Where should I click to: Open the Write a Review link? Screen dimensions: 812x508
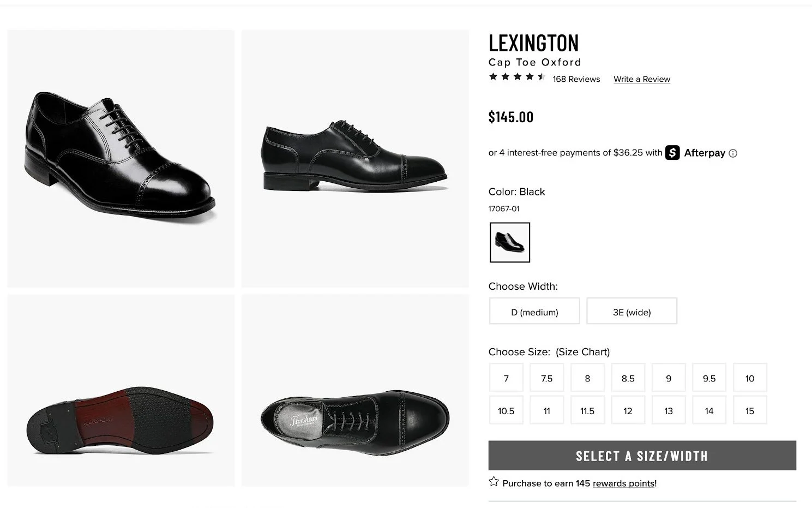point(642,79)
